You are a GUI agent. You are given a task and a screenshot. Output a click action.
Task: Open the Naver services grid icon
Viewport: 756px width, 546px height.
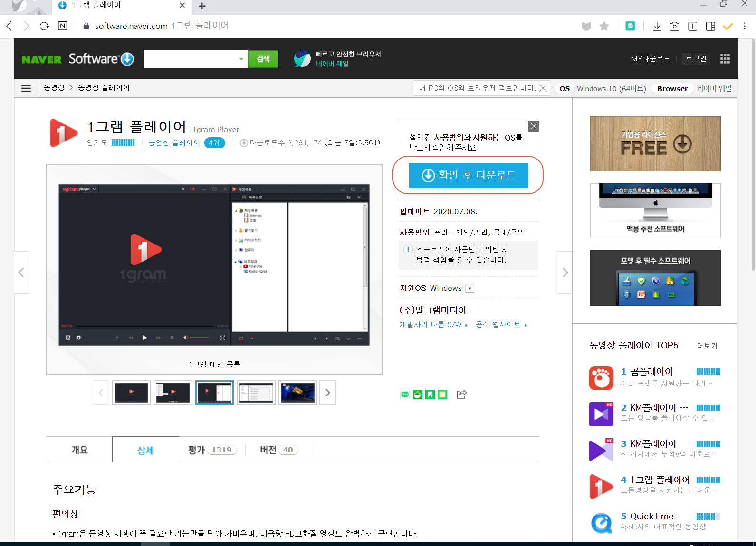[725, 58]
